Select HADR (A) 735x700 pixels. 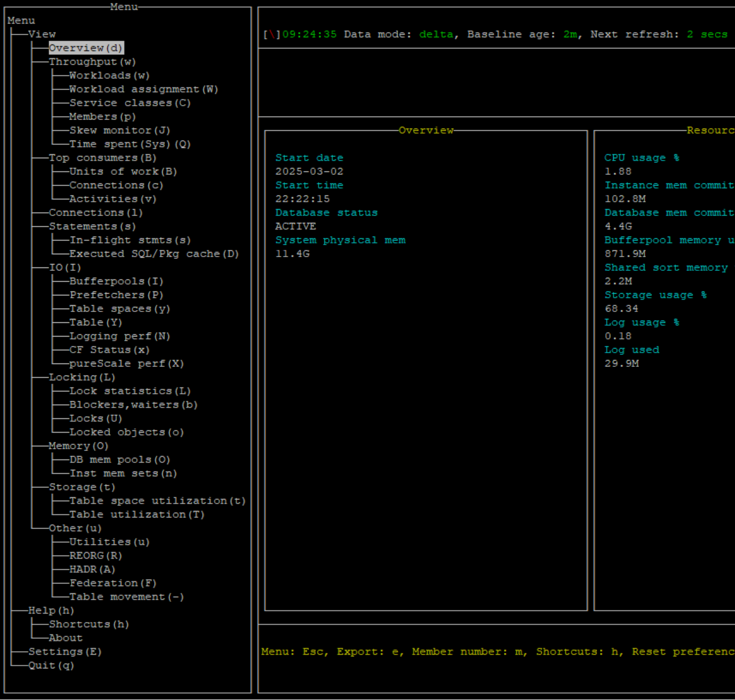coord(93,569)
